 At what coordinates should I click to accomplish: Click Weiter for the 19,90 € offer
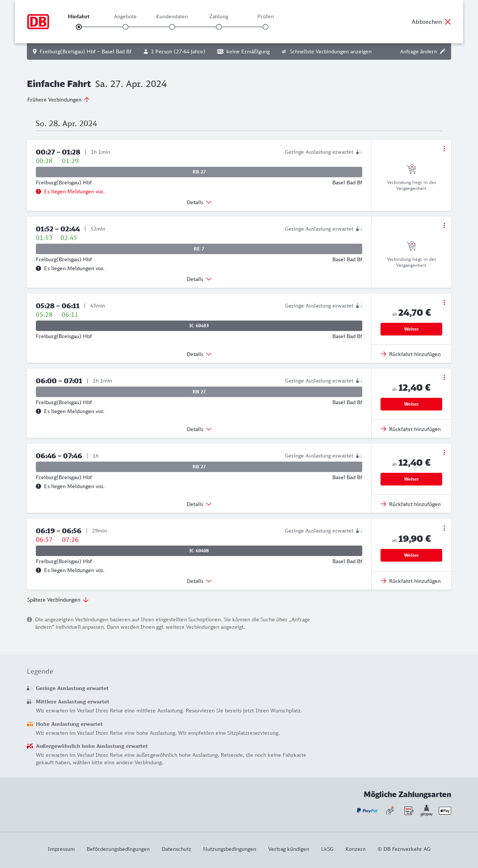411,555
